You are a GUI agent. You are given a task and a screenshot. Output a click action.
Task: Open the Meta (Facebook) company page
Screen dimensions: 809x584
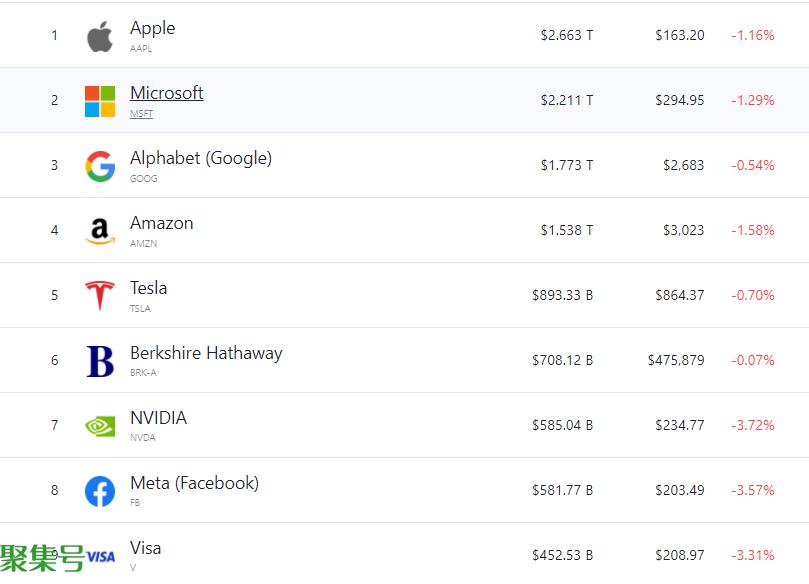pos(195,483)
